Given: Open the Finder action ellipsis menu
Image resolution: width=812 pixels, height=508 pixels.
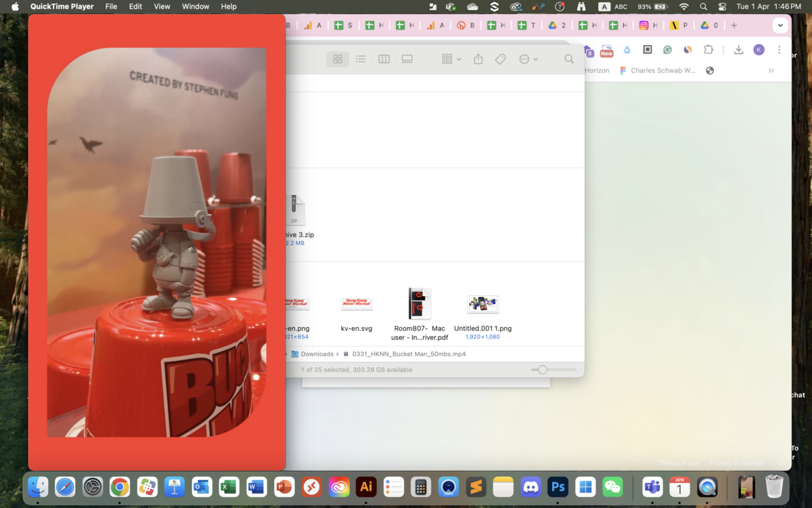Looking at the screenshot, I should click(x=528, y=59).
